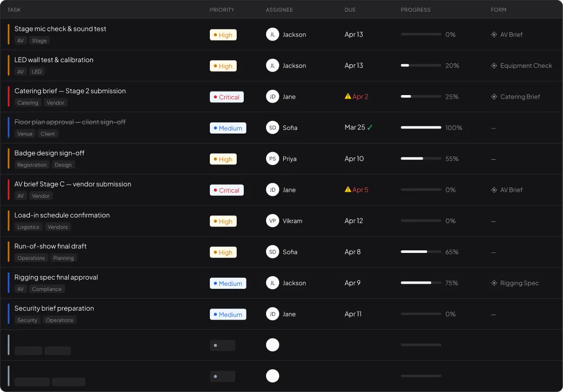Open Critical priority badge for AV brief Stage C
Screen dimensions: 563x392
point(227,190)
